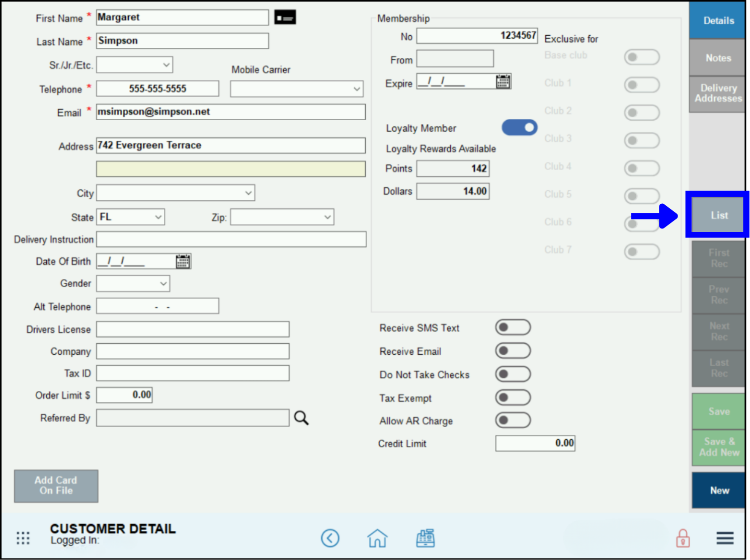The image size is (750, 560).
Task: Open the hamburger menu at bottom right
Action: coord(724,538)
